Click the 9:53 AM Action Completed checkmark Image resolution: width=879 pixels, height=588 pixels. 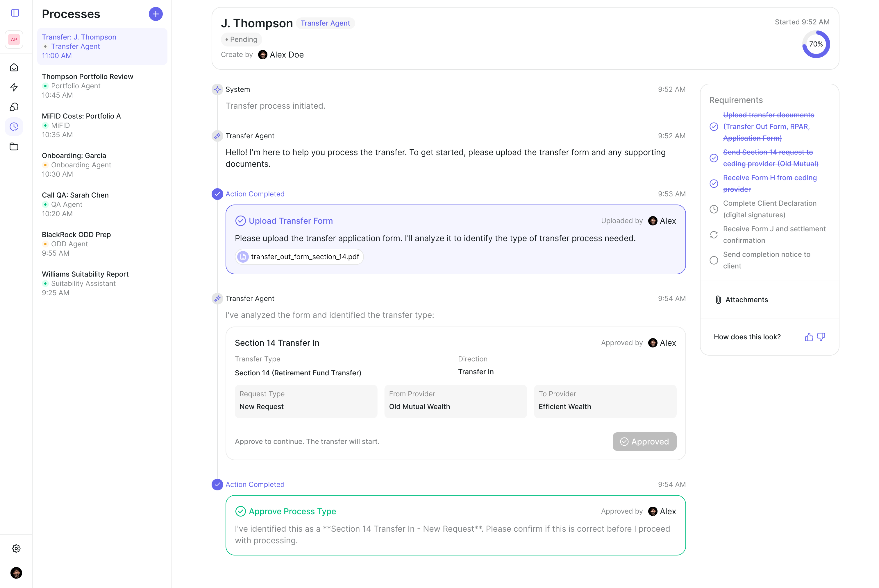point(217,194)
